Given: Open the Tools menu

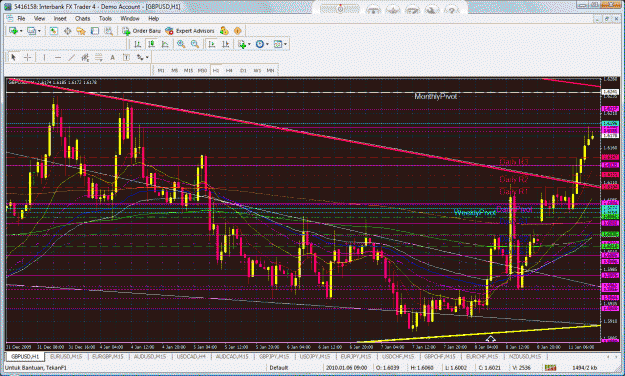Looking at the screenshot, I should [x=105, y=18].
